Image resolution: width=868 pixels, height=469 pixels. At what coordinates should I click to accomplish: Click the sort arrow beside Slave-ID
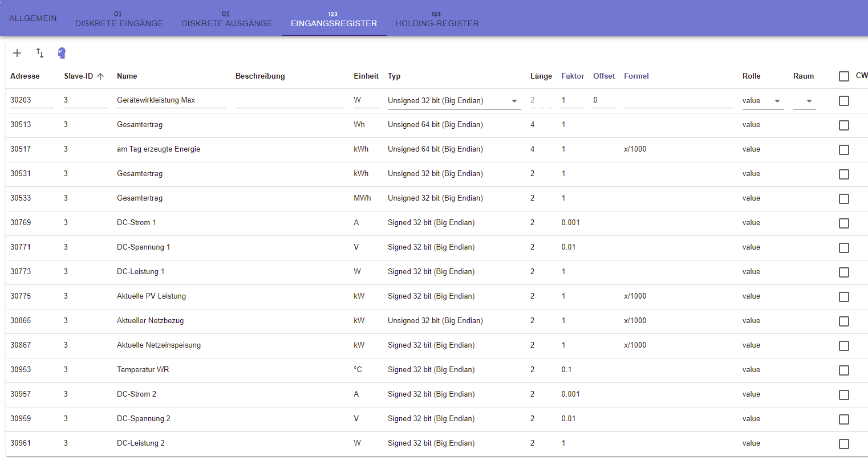point(100,76)
